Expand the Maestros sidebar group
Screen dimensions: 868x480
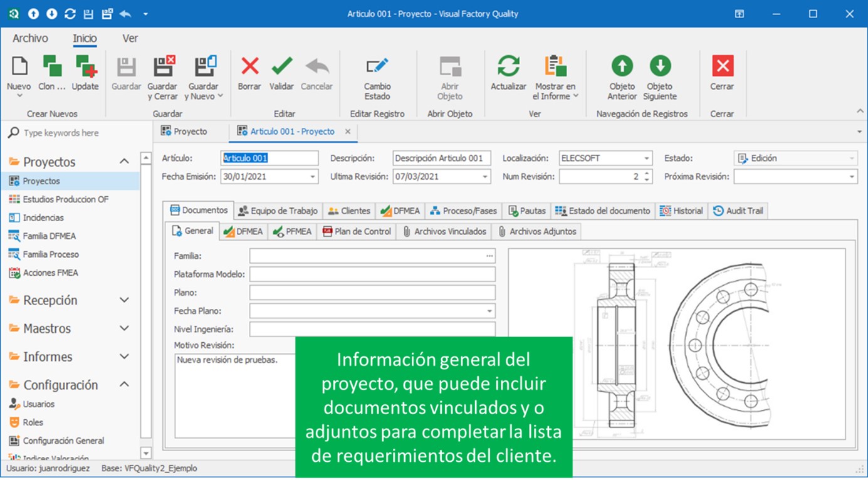pyautogui.click(x=124, y=328)
